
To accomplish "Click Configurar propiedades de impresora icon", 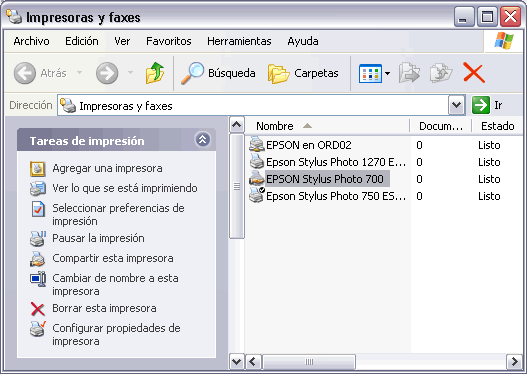I will click(x=38, y=329).
